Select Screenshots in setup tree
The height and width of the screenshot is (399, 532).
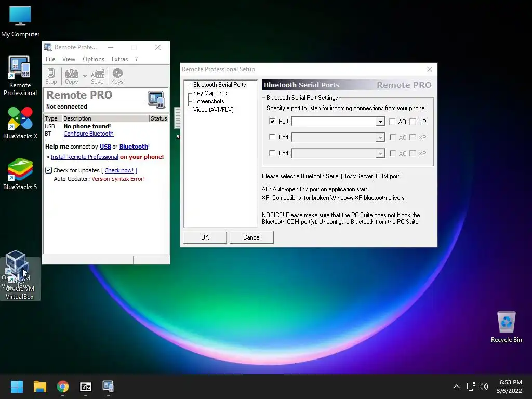tap(209, 101)
